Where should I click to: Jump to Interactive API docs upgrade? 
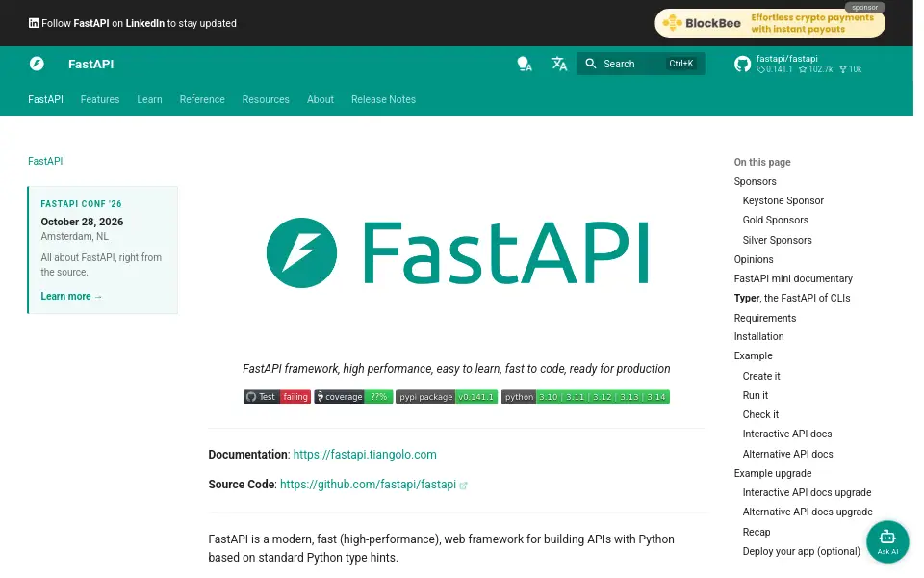(x=807, y=493)
